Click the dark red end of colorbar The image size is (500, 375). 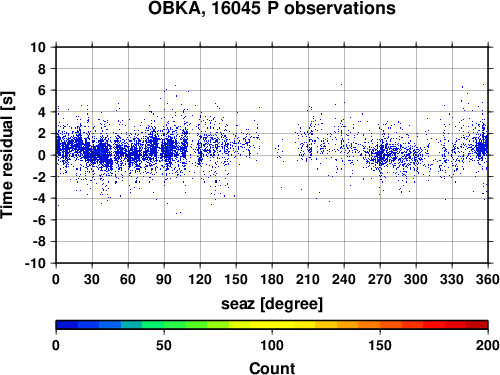click(477, 325)
